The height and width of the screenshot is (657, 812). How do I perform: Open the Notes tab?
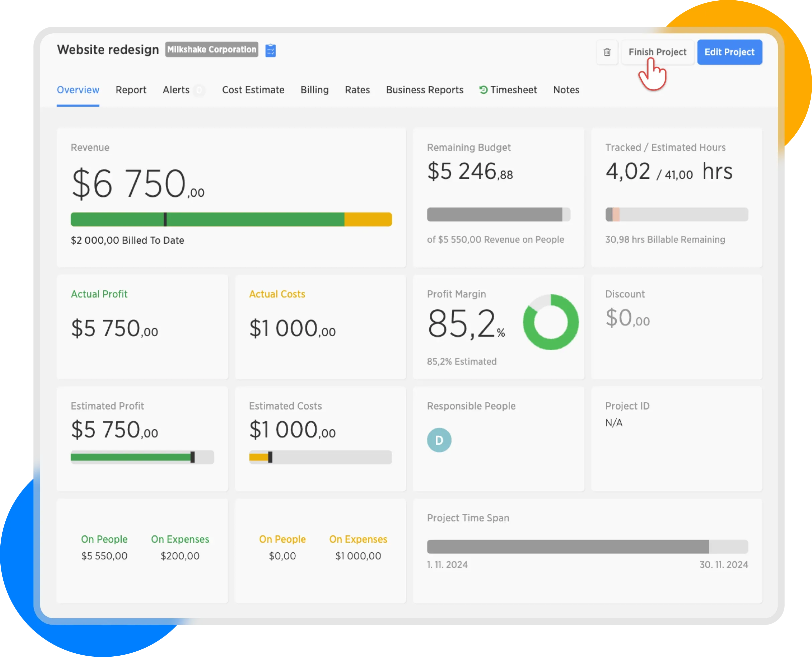click(566, 90)
